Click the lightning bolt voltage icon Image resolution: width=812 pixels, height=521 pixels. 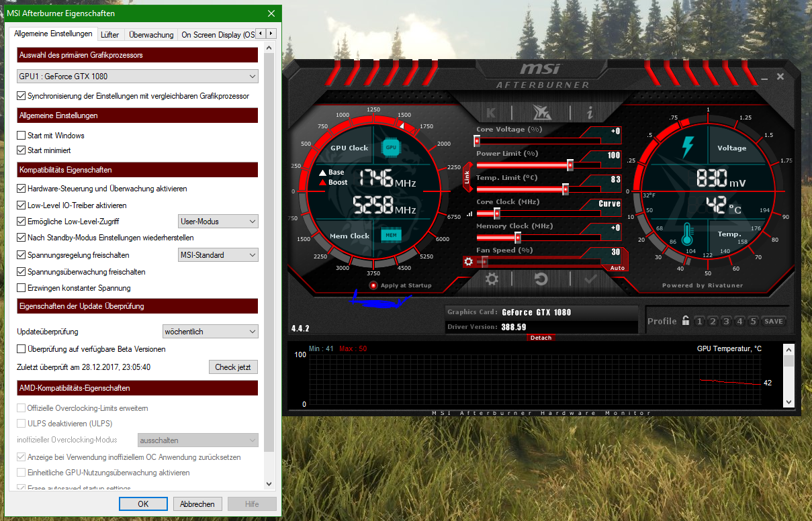coord(687,147)
